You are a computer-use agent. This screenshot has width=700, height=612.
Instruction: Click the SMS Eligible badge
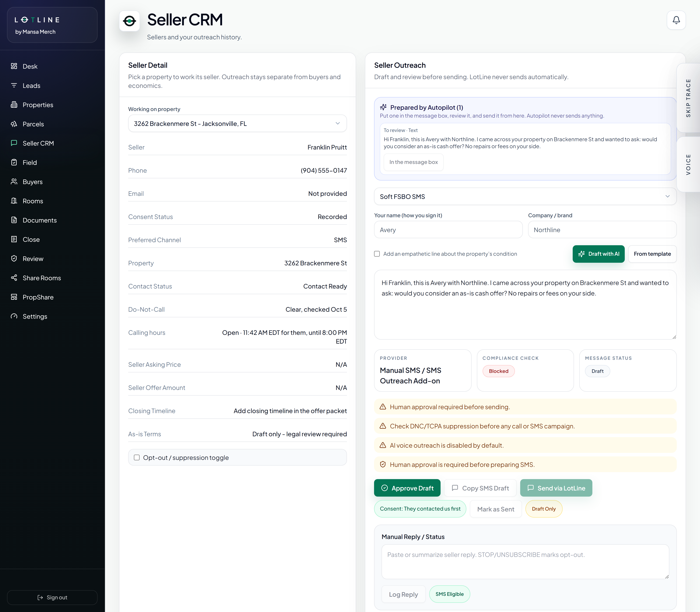(449, 594)
